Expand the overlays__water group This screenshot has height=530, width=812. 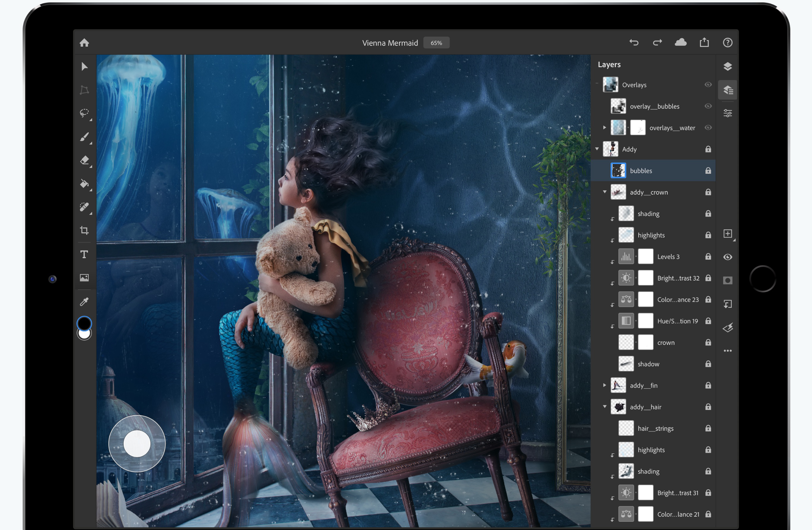[x=604, y=127]
